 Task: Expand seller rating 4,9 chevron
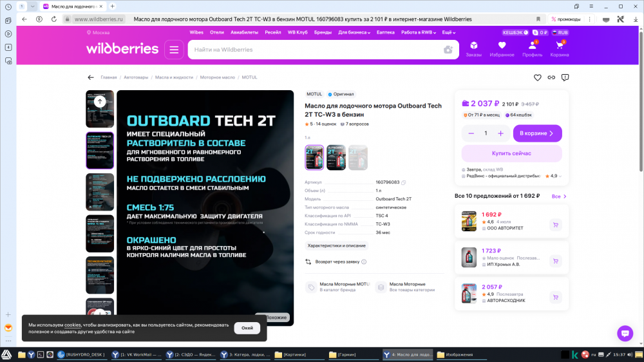coord(560,176)
